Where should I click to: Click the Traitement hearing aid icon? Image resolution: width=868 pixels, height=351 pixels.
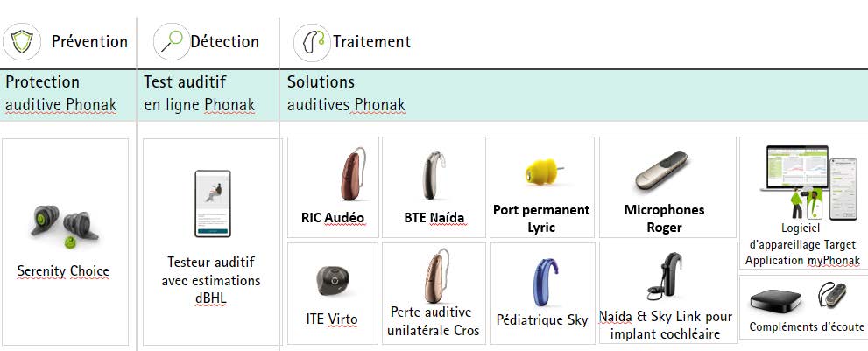(x=312, y=42)
